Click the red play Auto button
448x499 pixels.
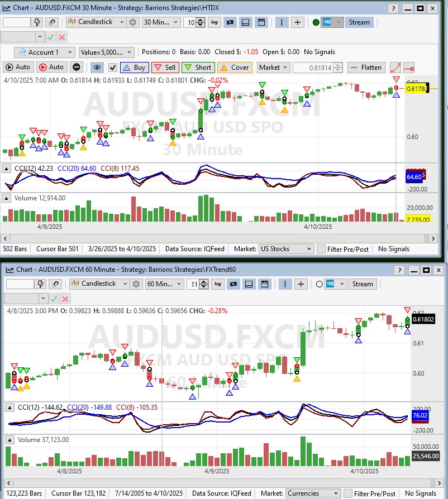(x=51, y=67)
